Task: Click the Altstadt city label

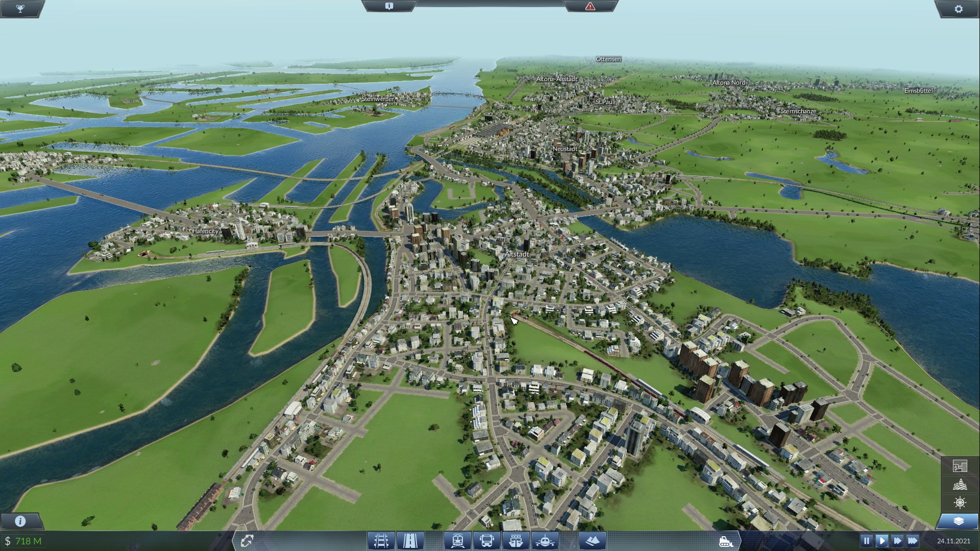Action: click(x=517, y=254)
